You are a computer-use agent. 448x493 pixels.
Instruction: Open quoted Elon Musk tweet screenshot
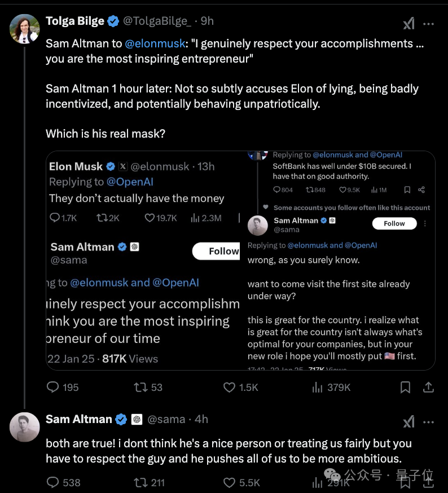[144, 261]
